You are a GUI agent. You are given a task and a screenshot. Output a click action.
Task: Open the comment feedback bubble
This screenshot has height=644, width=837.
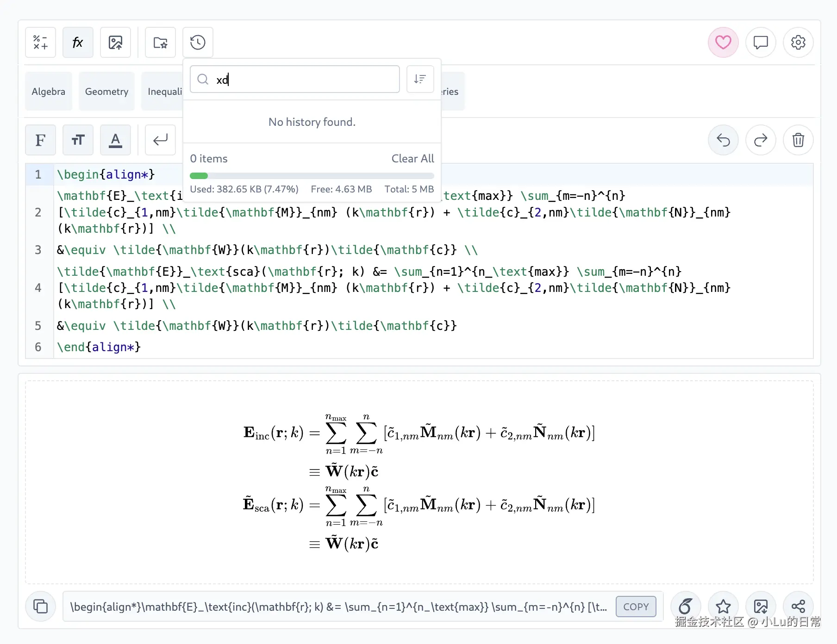pyautogui.click(x=760, y=43)
